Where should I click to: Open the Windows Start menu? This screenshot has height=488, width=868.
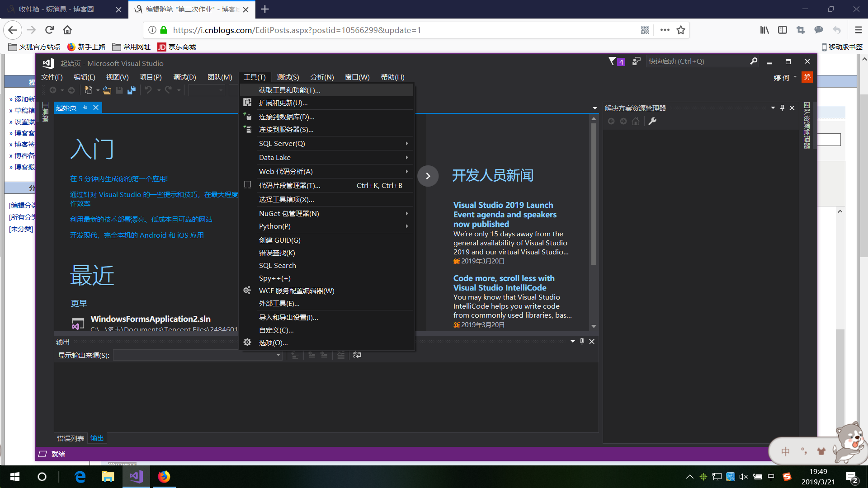pyautogui.click(x=15, y=477)
